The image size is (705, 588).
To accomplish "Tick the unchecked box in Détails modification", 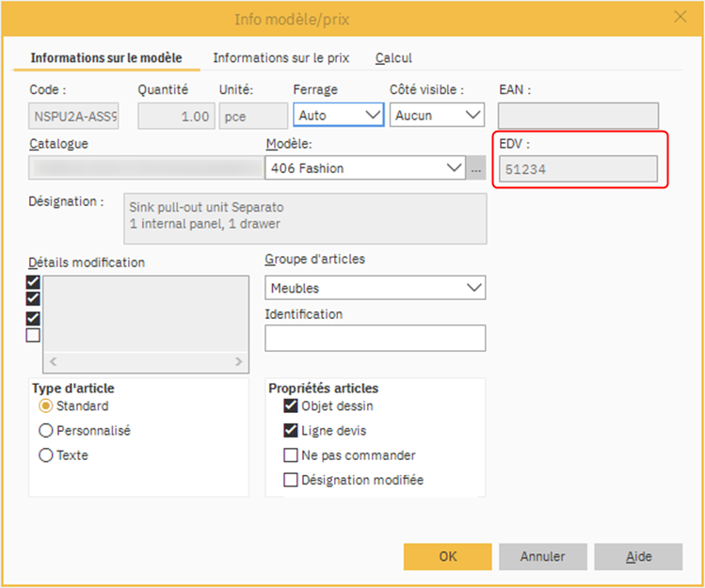I will click(34, 335).
